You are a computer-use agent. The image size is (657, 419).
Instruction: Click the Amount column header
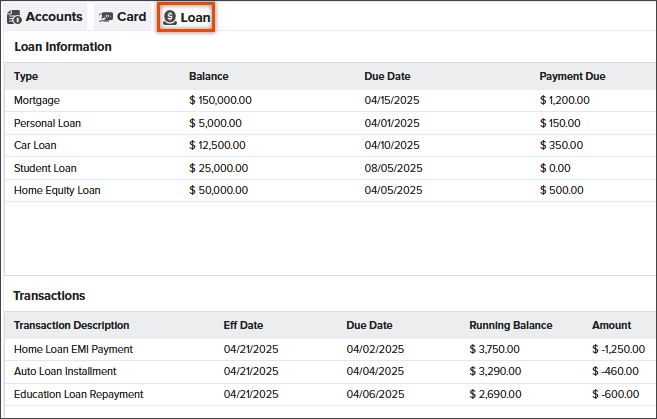tap(611, 325)
